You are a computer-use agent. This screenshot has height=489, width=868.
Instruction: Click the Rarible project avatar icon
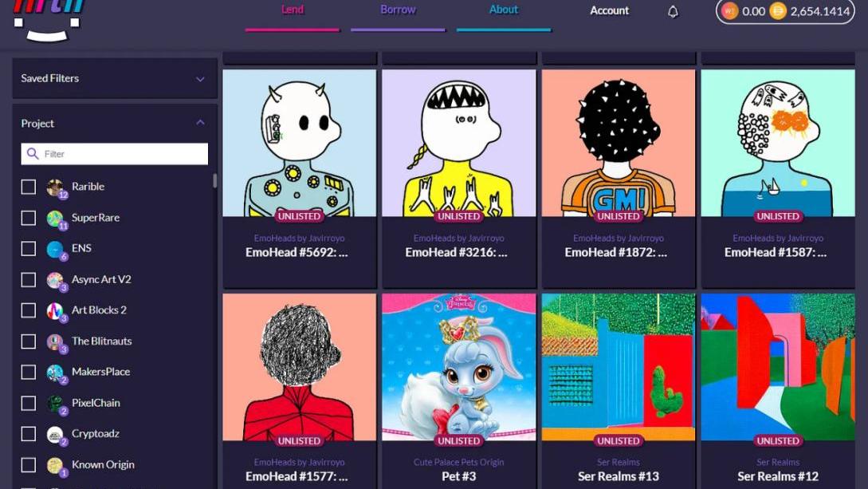coord(55,187)
